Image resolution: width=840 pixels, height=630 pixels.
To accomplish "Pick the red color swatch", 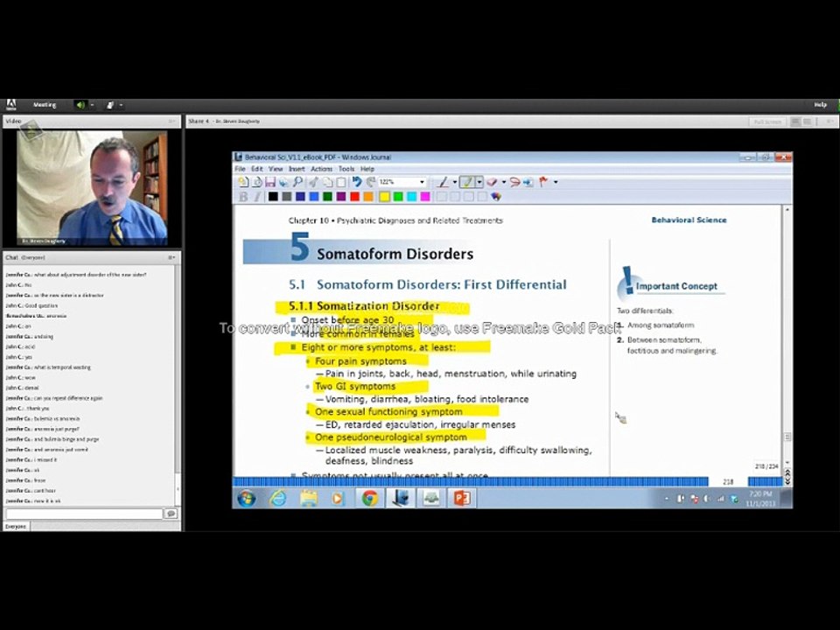I will [x=354, y=197].
